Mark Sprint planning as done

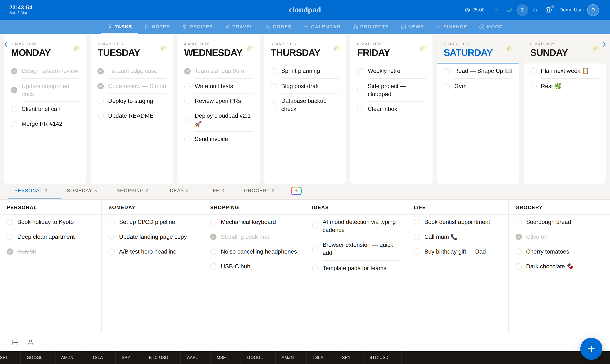click(274, 71)
